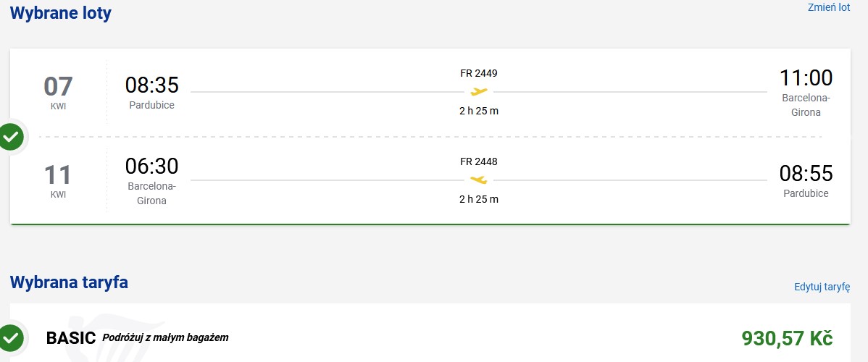This screenshot has width=868, height=362.
Task: Click the 08:55 Pardubice arrival time
Action: [x=806, y=173]
